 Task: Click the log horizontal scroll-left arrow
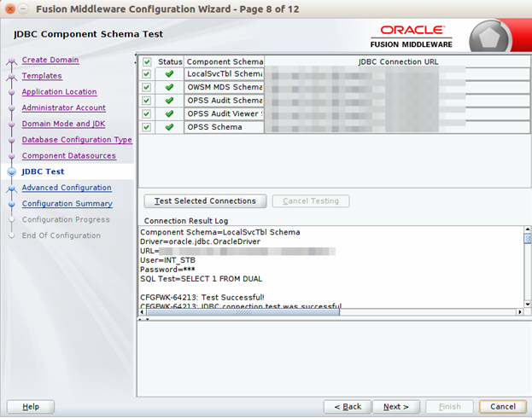click(142, 311)
